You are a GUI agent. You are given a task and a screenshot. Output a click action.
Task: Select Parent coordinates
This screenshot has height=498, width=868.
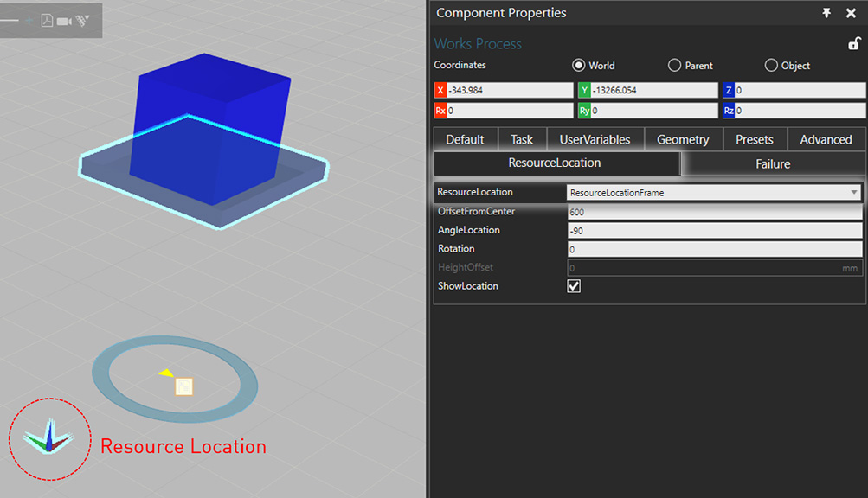pyautogui.click(x=674, y=66)
